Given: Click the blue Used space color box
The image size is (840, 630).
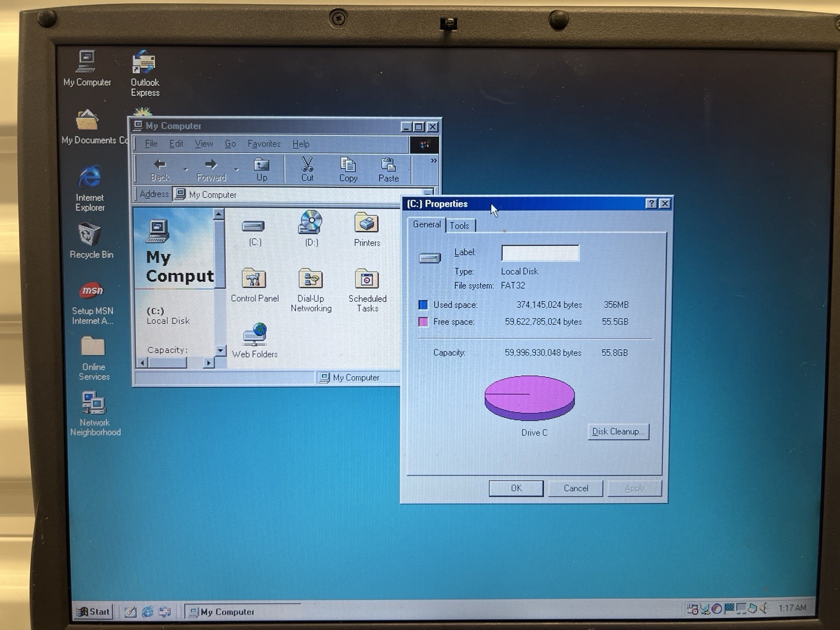Looking at the screenshot, I should (x=423, y=304).
